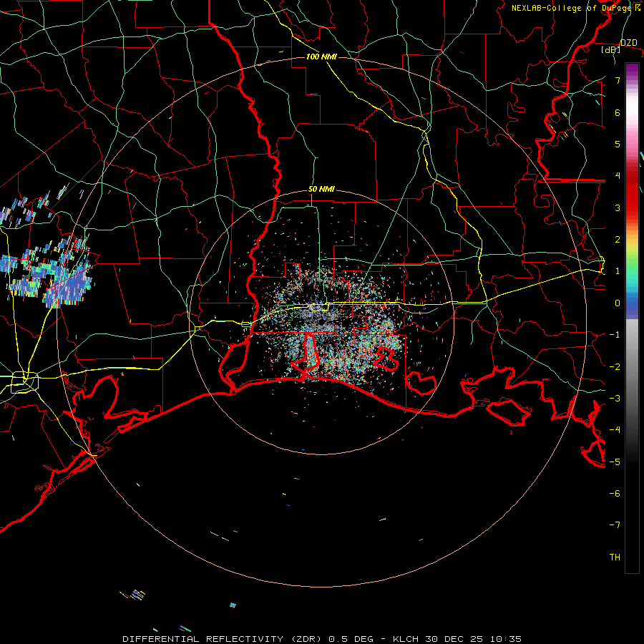The width and height of the screenshot is (644, 644).
Task: Click the -4 value on the scale
Action: 615,430
